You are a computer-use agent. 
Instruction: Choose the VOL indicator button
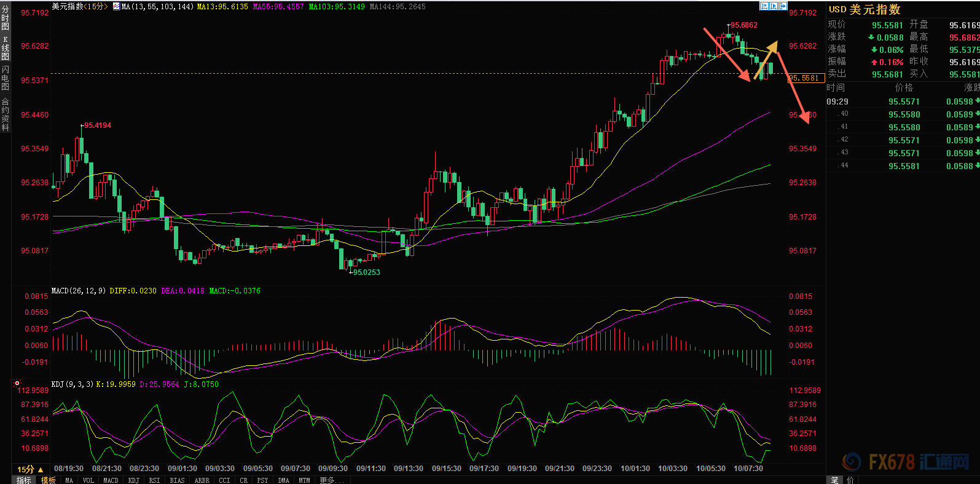point(88,480)
